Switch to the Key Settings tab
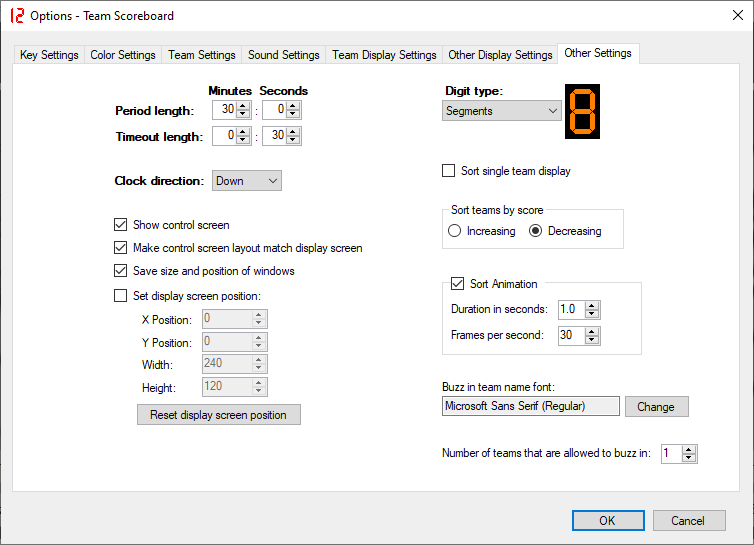This screenshot has width=754, height=545. point(49,55)
